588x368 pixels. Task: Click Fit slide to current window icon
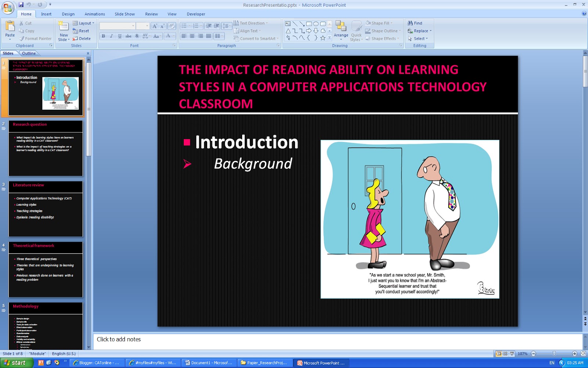[x=583, y=354]
